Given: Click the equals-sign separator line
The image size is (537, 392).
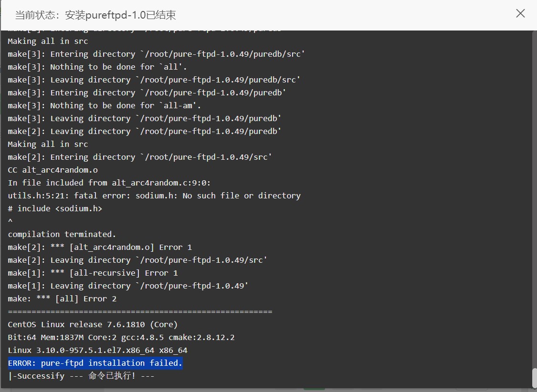Looking at the screenshot, I should click(x=140, y=311).
